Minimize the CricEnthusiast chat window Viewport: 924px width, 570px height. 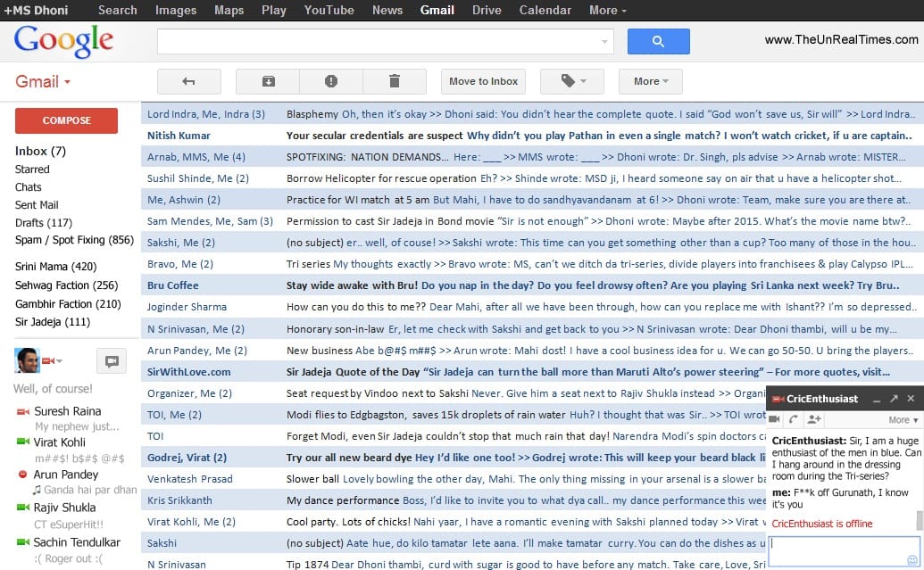click(x=877, y=400)
